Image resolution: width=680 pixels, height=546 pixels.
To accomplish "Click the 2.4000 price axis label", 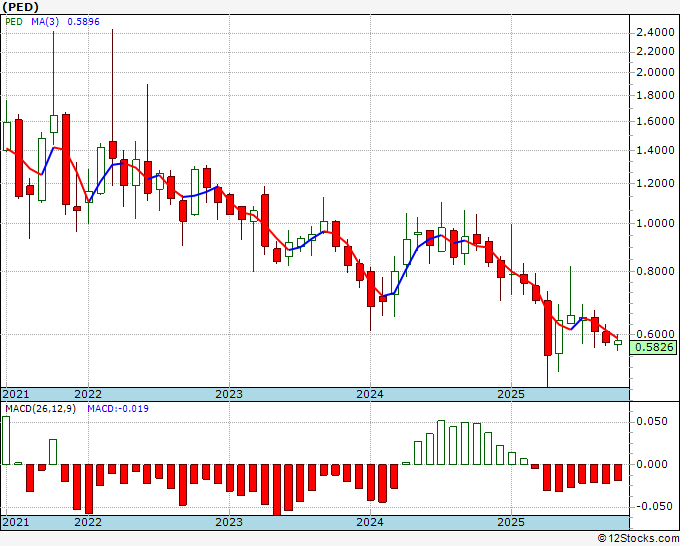I will coord(655,33).
